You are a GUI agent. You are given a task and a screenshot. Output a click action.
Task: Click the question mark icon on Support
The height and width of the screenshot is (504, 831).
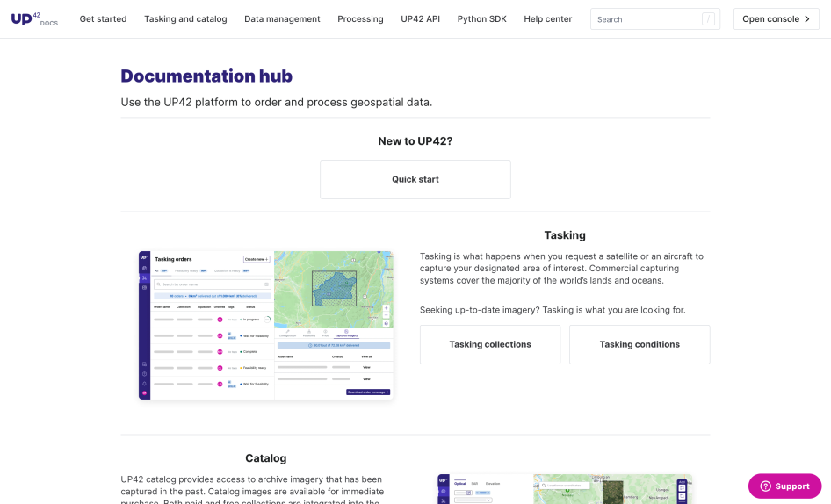coord(765,486)
